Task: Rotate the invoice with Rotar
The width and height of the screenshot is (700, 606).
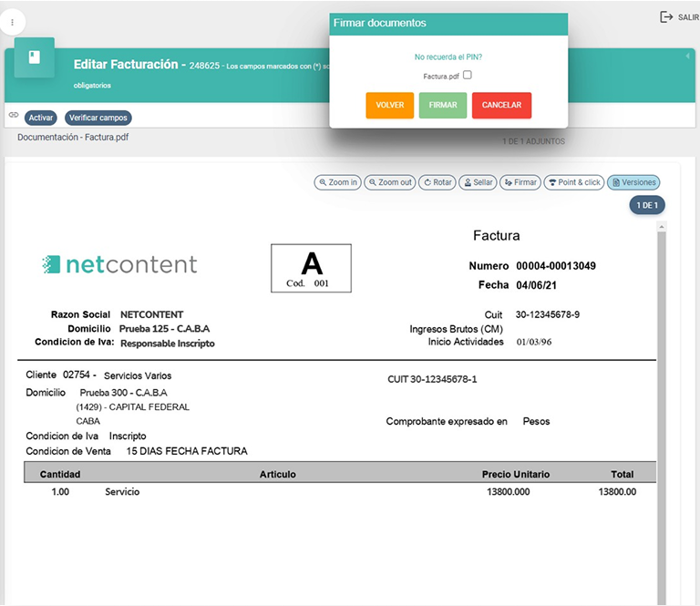Action: [x=437, y=182]
